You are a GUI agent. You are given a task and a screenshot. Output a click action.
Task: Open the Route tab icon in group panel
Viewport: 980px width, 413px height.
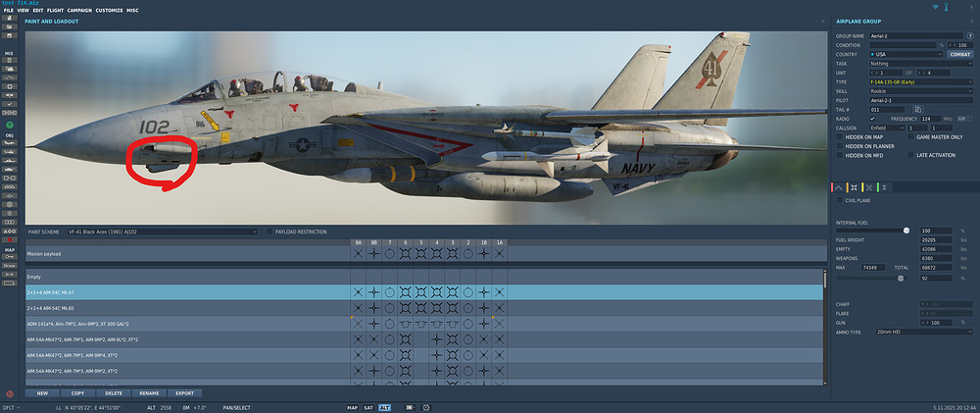pyautogui.click(x=837, y=186)
